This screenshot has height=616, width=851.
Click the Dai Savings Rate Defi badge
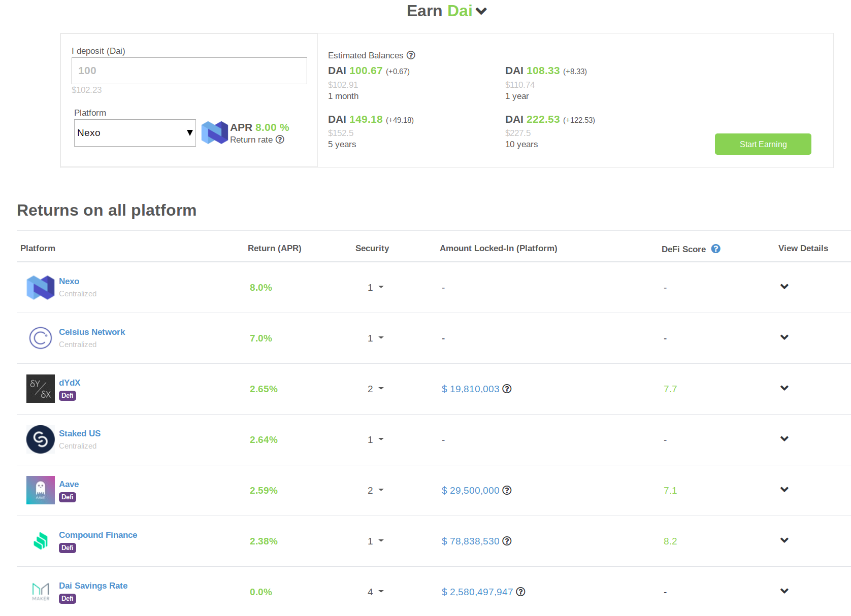point(68,599)
